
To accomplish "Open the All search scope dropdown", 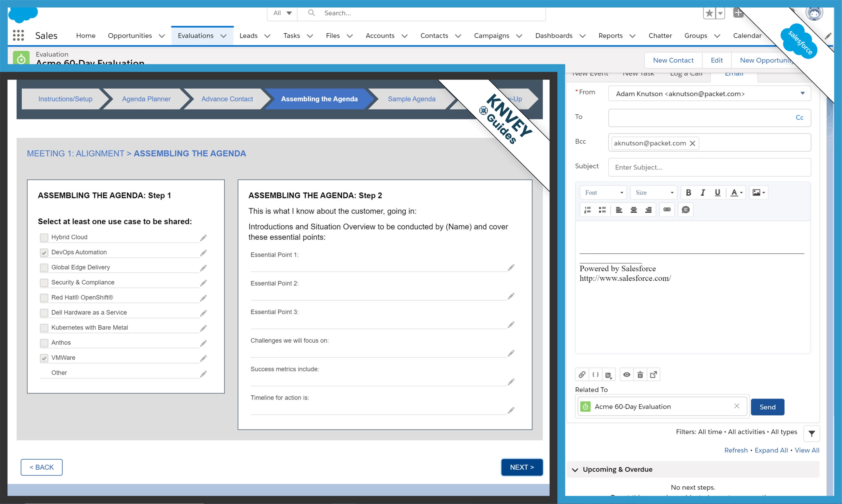I will (x=282, y=13).
